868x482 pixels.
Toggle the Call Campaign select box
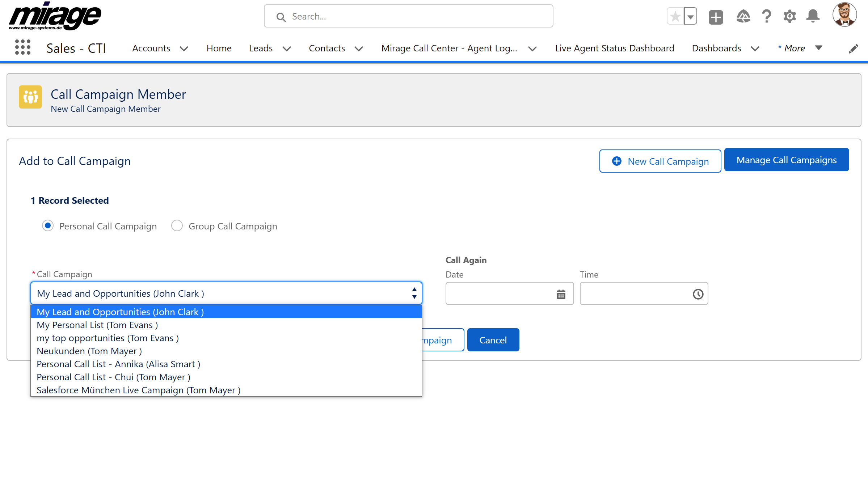coord(226,293)
